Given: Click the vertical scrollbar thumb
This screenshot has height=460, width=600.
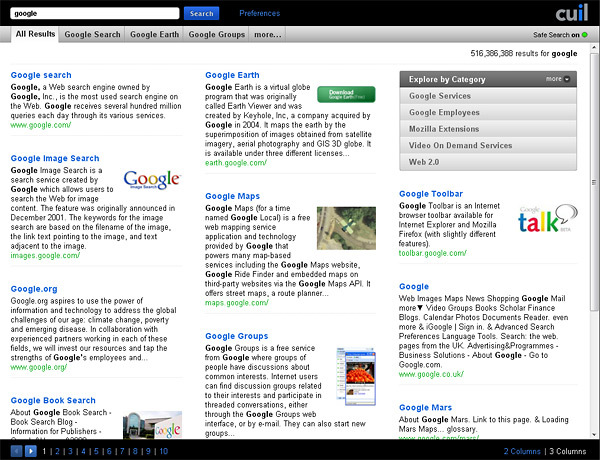Looking at the screenshot, I should click(x=594, y=182).
